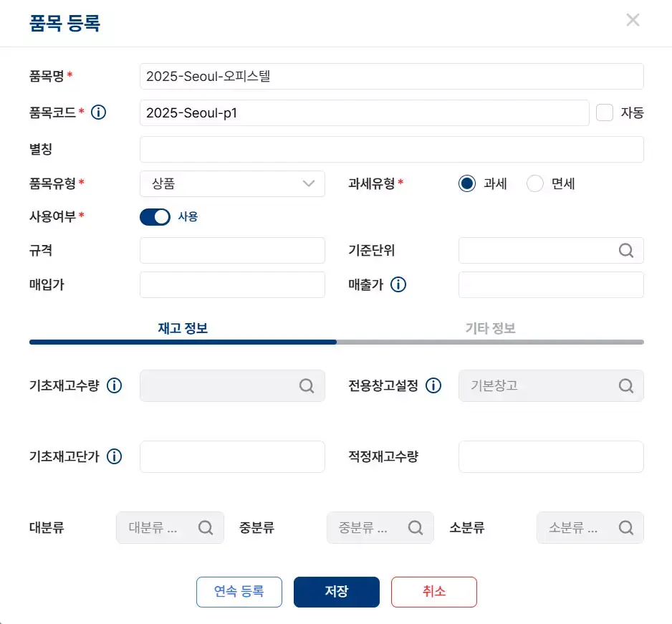
Task: Click the info icon next to 품목코드
Action: pos(100,112)
